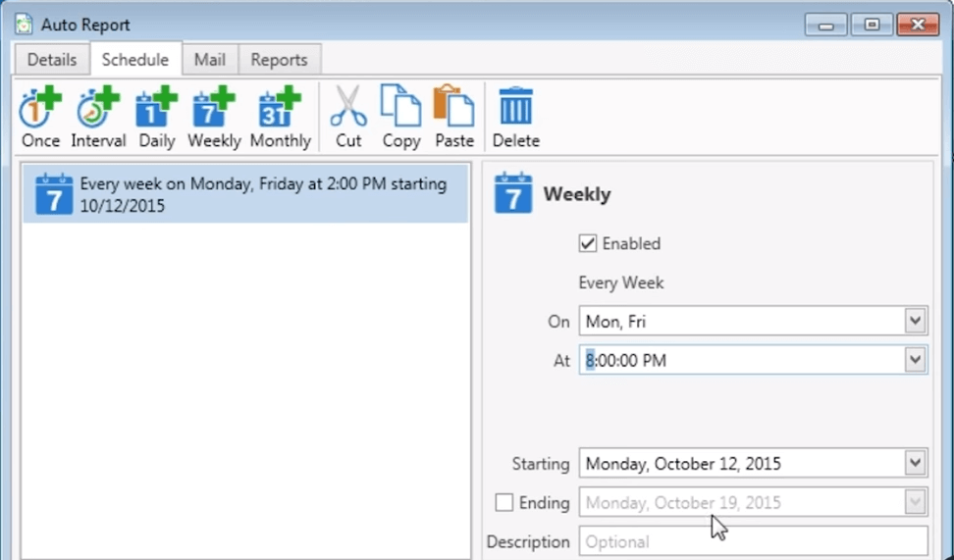Screen dimensions: 954x560
Task: Add a Weekly schedule
Action: pyautogui.click(x=214, y=118)
